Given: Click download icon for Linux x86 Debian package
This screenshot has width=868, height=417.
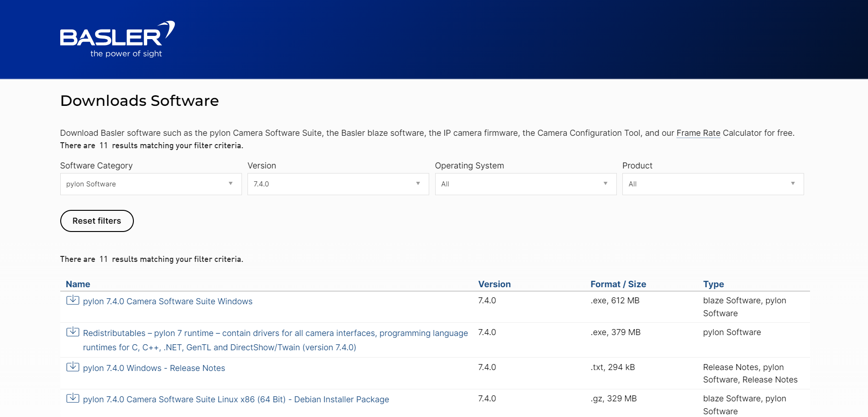Looking at the screenshot, I should pos(73,398).
